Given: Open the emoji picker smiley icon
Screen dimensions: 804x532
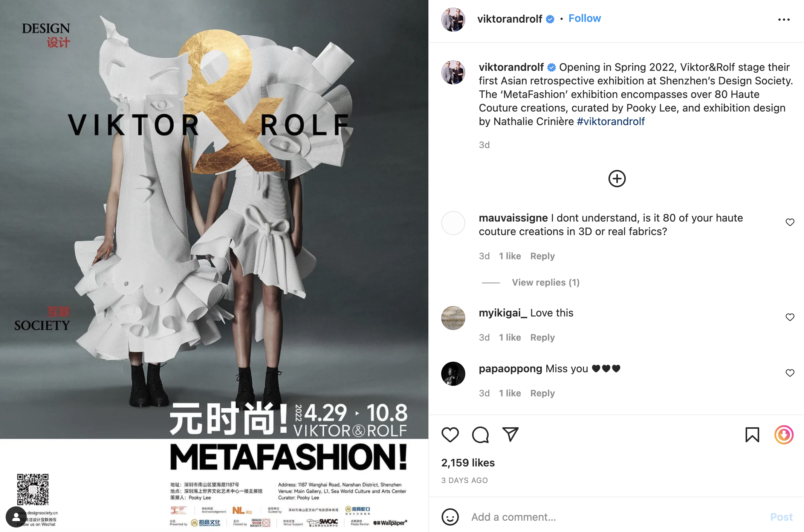Looking at the screenshot, I should (x=450, y=517).
